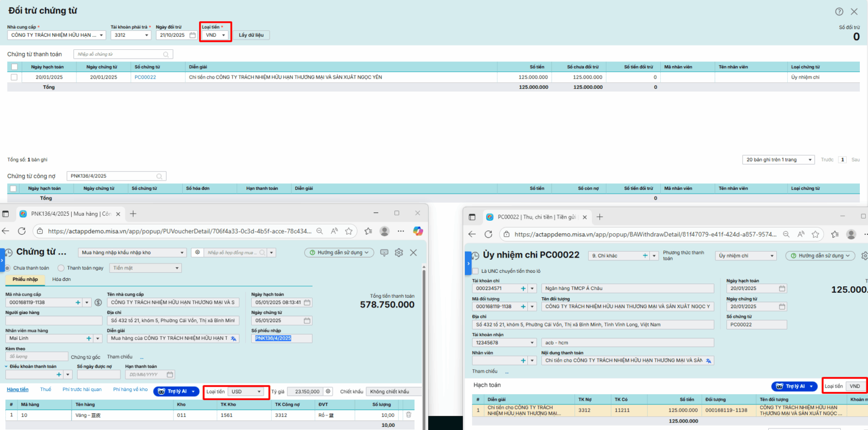The image size is (868, 430).
Task: Click the Lấy dữ liệu button
Action: (x=251, y=35)
